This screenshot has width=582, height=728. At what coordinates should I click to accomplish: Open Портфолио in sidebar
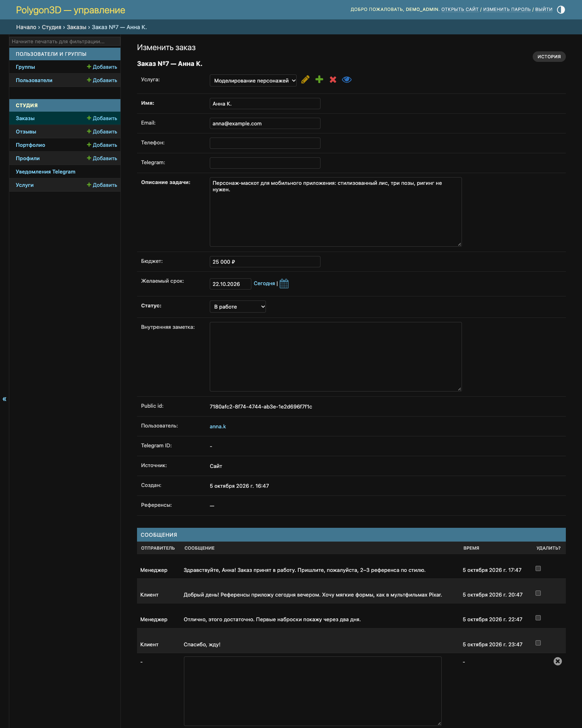(x=30, y=145)
